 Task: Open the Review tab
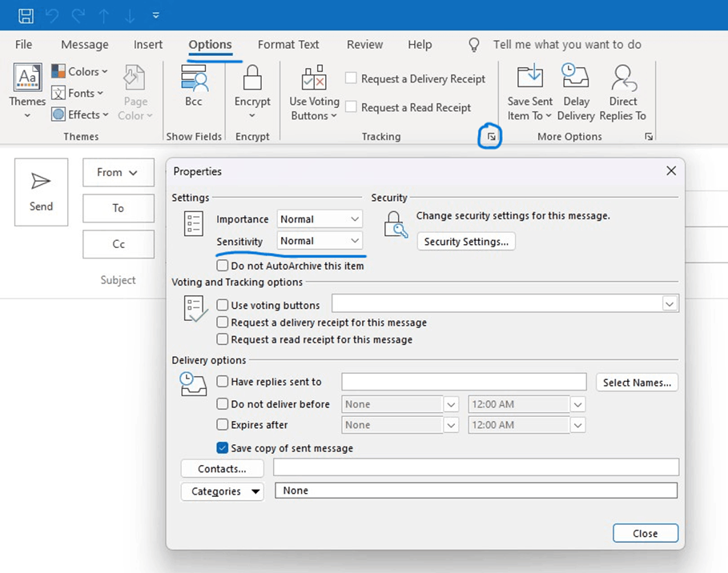(364, 45)
